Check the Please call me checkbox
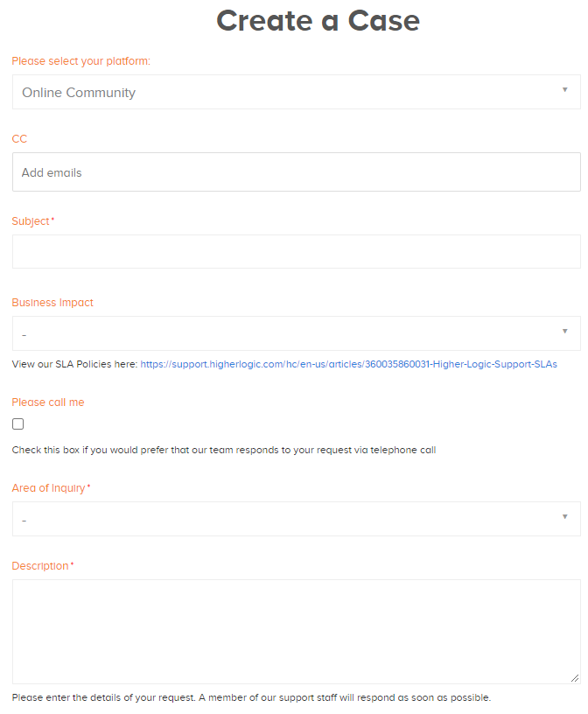This screenshot has width=588, height=714. pos(17,423)
